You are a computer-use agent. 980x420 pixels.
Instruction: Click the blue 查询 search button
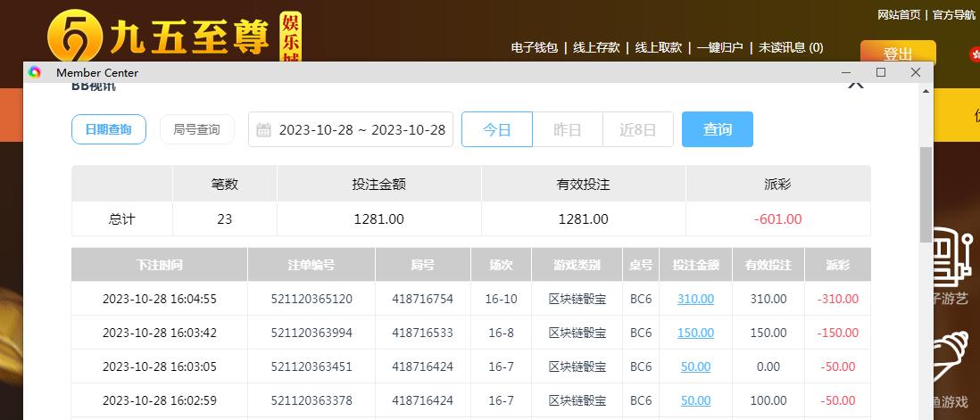click(x=717, y=129)
